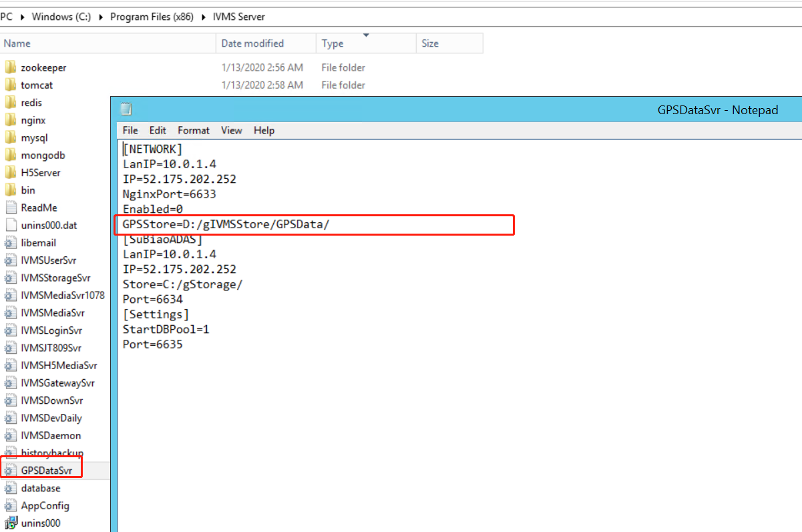Expand breadcrumb arrow before Windows (C:)
Screen dimensions: 802x532
(x=23, y=17)
